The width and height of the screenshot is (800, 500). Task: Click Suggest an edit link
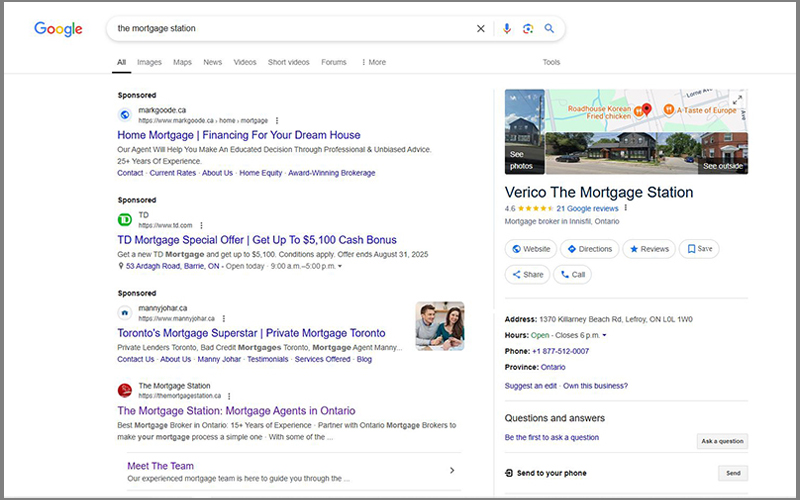(531, 386)
